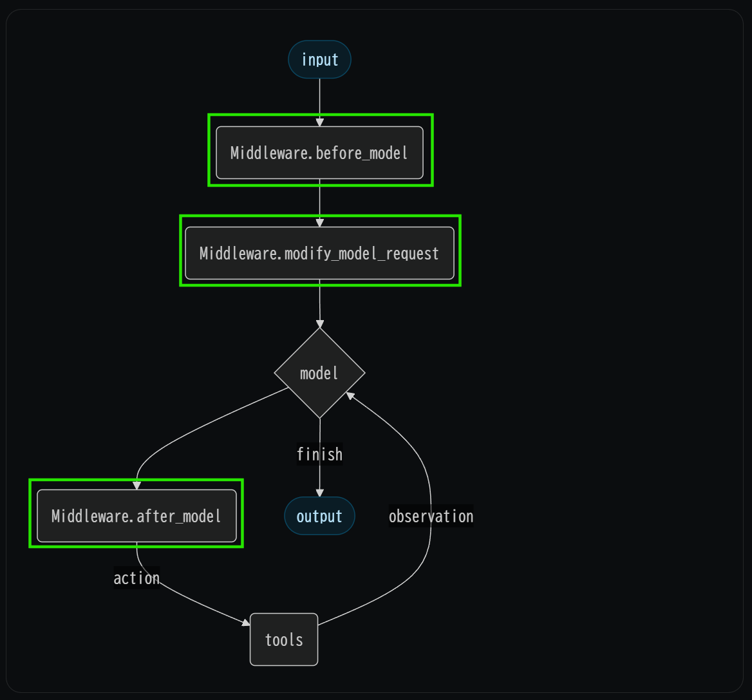The width and height of the screenshot is (752, 700).
Task: Click the model decision diamond
Action: pyautogui.click(x=319, y=373)
